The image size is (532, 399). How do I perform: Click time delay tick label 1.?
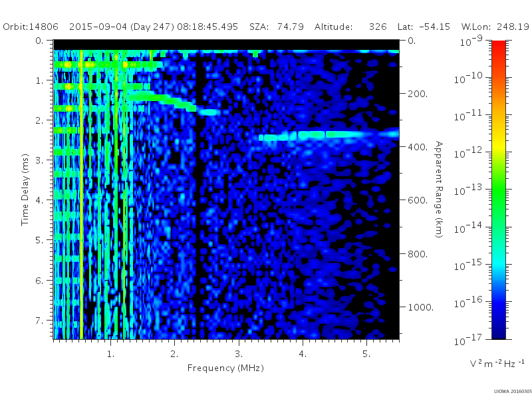pyautogui.click(x=40, y=80)
